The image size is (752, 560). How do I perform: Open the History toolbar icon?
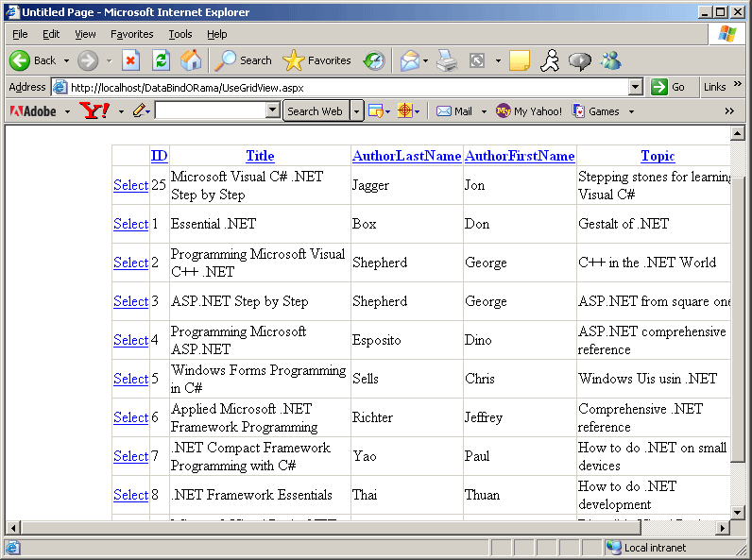(374, 60)
